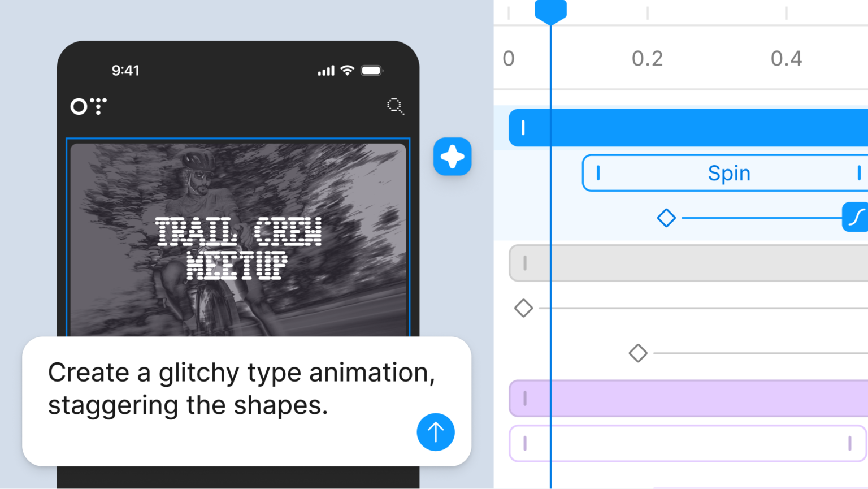Click the right handle of the Spin clip
The width and height of the screenshot is (868, 489).
pos(859,173)
